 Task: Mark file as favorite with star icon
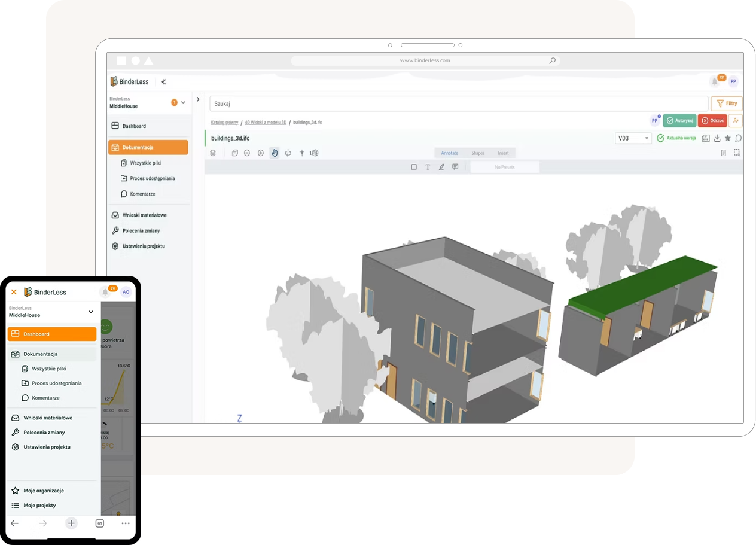click(x=728, y=138)
